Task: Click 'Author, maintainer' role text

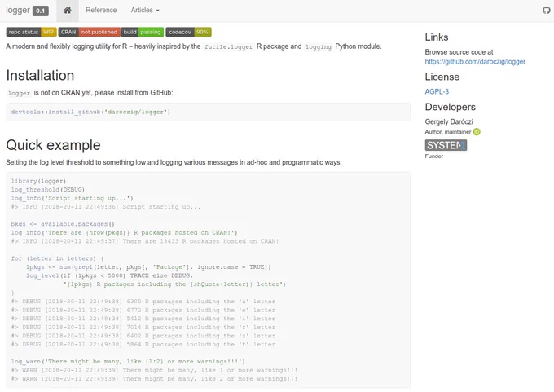Action: pos(447,132)
